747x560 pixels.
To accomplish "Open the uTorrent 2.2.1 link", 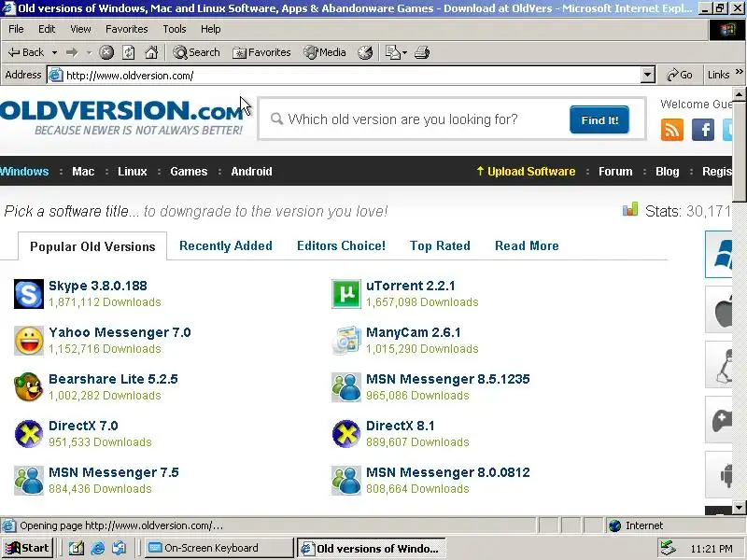I will point(411,286).
